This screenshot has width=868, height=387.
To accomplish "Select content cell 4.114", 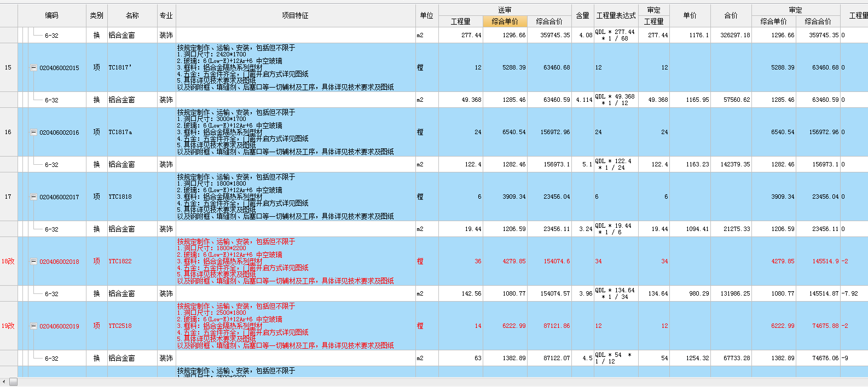I will [583, 100].
